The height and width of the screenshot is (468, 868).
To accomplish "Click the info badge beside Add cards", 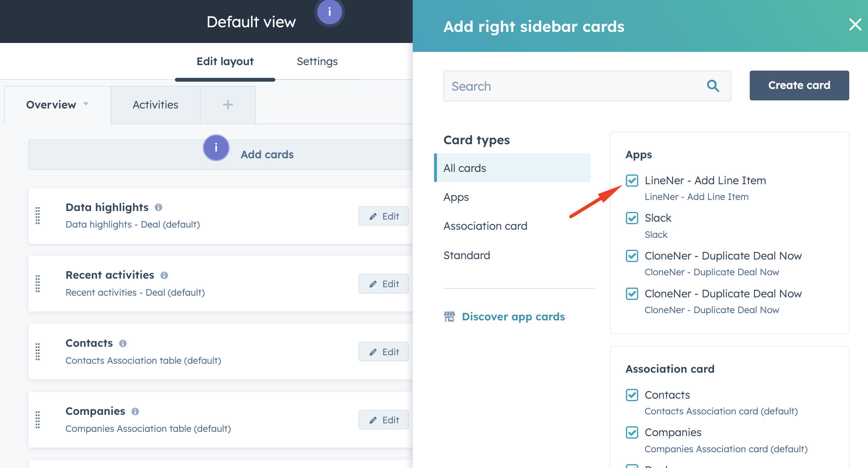I will (216, 148).
